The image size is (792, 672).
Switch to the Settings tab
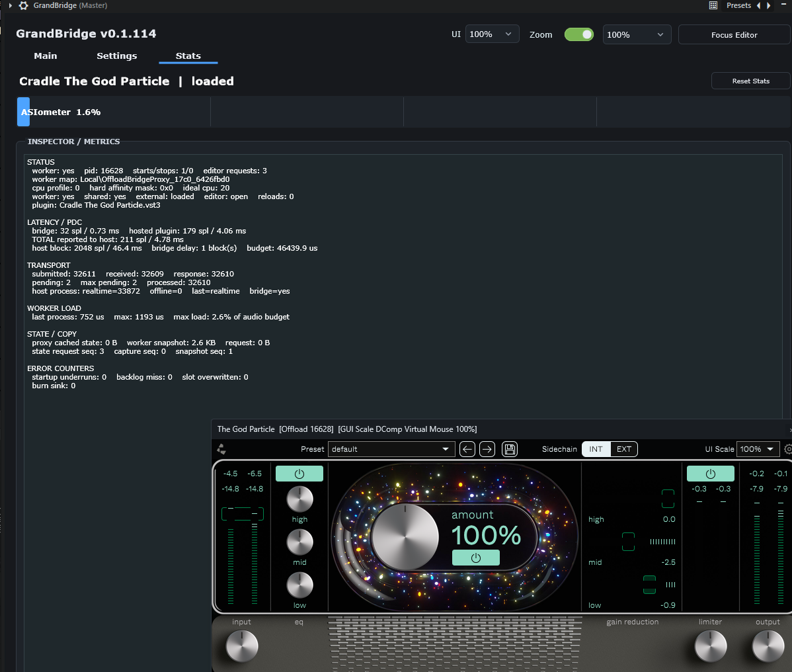click(116, 56)
